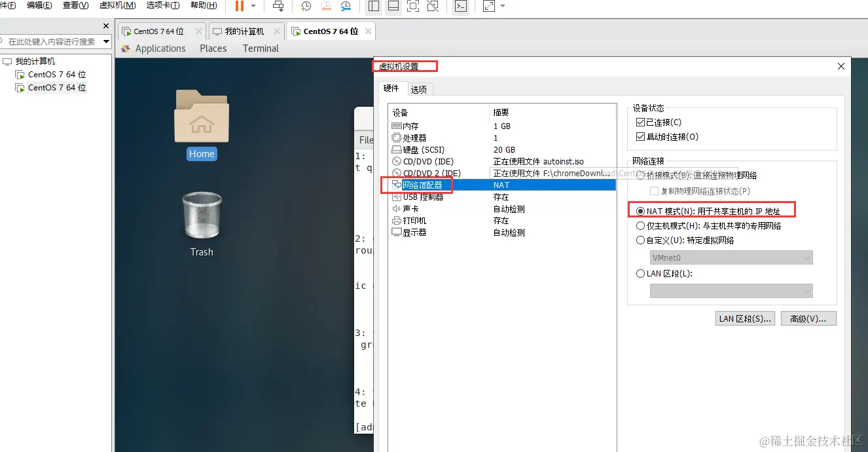Screen dimensions: 868x452
Task: Close the library sidebar panel with its X
Action: coord(107,26)
